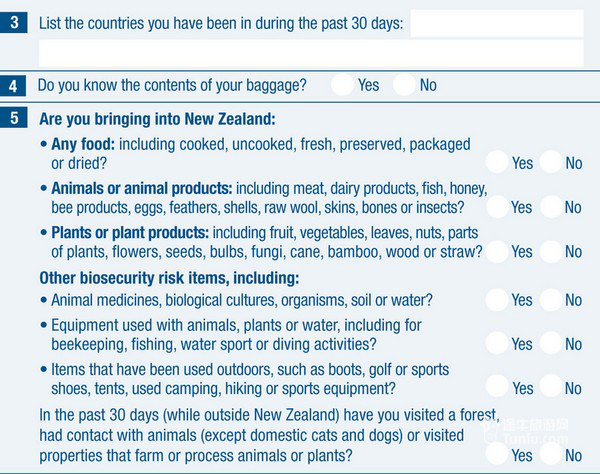Image resolution: width=600 pixels, height=474 pixels.
Task: Select Yes for animal medicines, soil or water
Action: (x=497, y=300)
